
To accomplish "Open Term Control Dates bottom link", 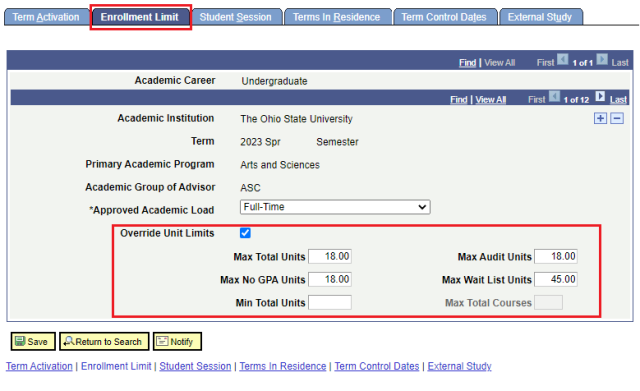I will 377,366.
